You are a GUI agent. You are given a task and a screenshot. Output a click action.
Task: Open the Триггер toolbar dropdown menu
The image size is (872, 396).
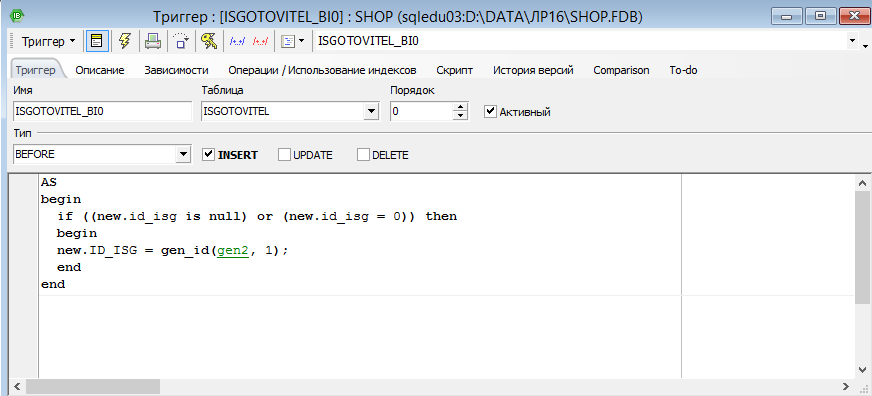pos(49,42)
